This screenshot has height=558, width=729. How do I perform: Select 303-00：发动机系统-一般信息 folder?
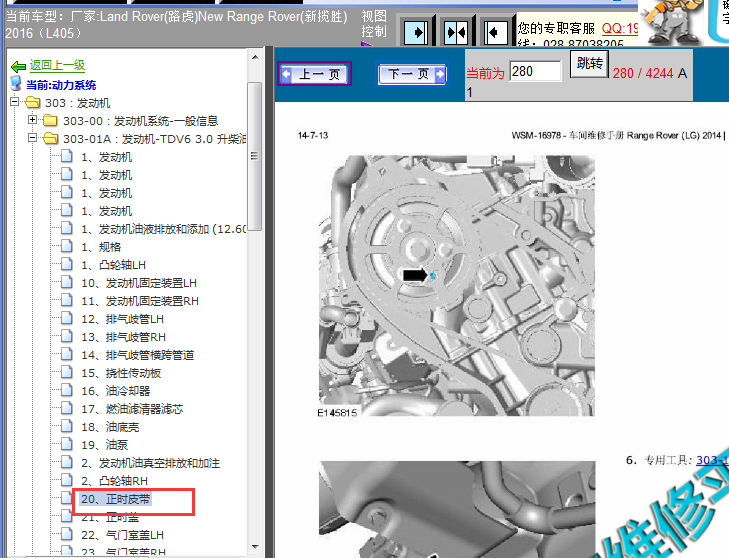tap(140, 121)
